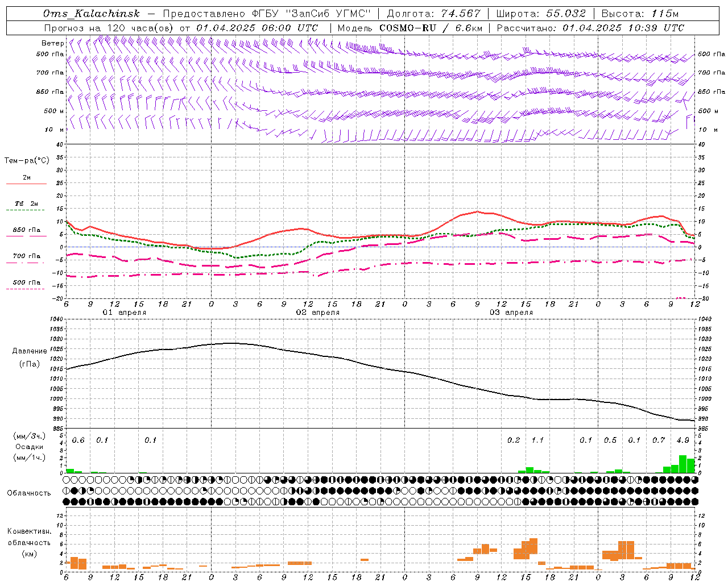Click the '02 апреля' date label

317,313
